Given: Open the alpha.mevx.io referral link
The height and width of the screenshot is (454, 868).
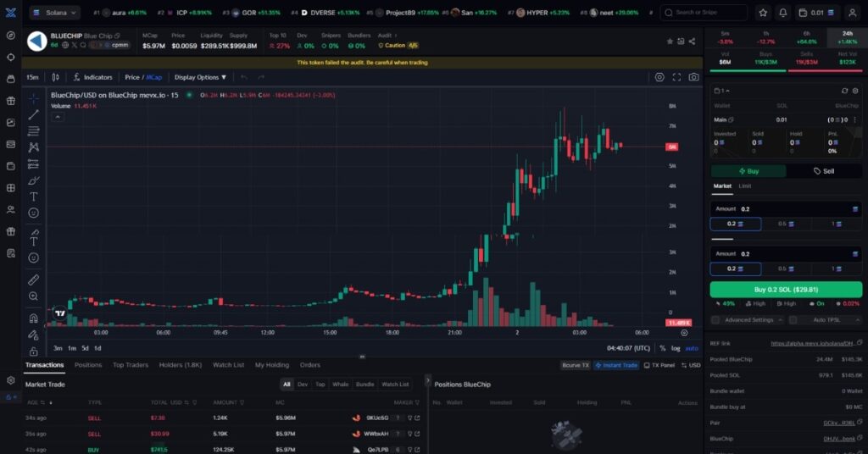Looking at the screenshot, I should 812,343.
